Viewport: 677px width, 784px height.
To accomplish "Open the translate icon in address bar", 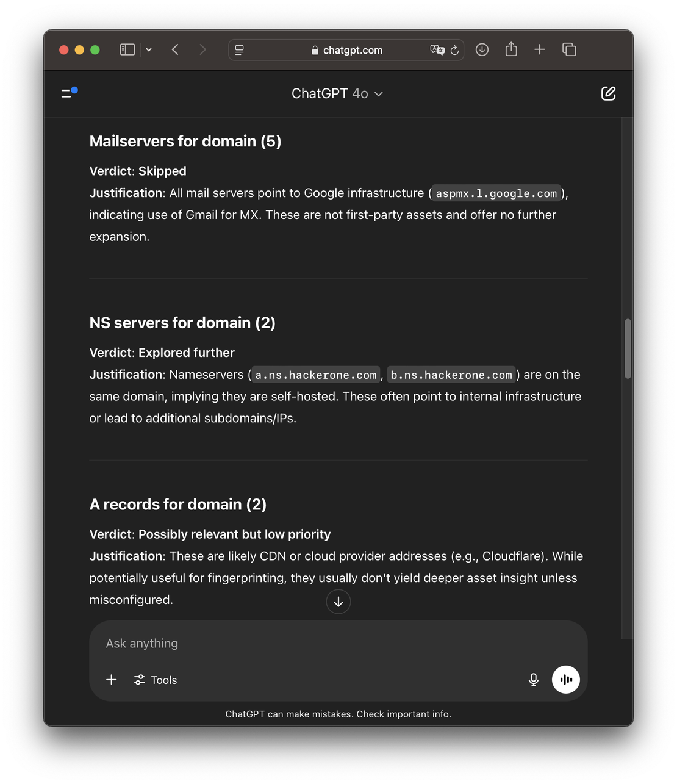I will pyautogui.click(x=437, y=50).
